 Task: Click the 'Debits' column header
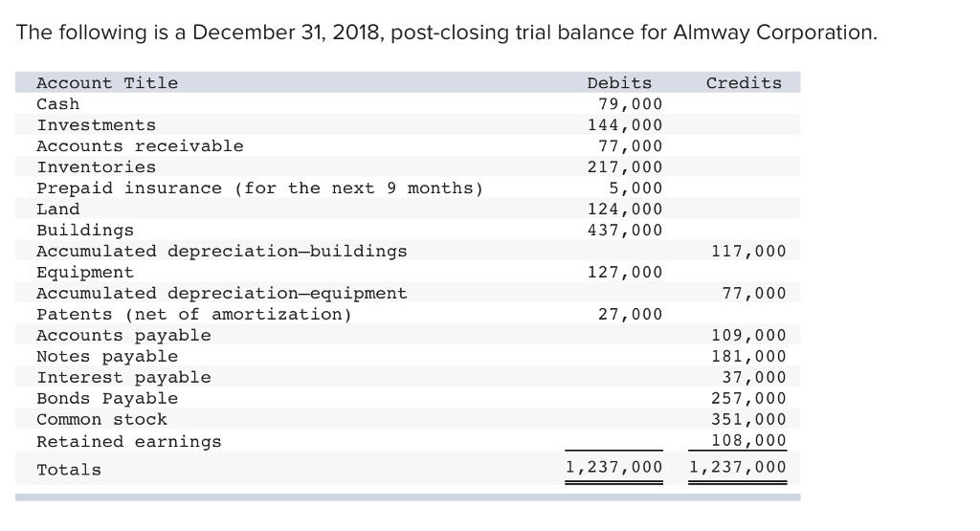(x=619, y=83)
